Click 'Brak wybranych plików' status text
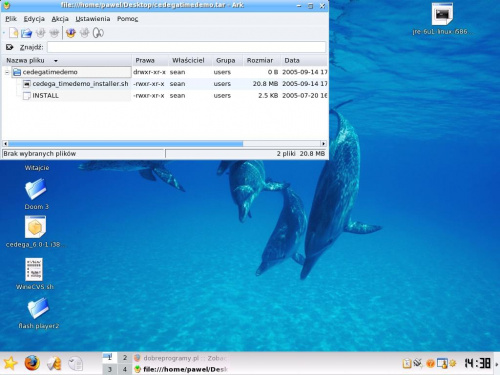 click(x=40, y=154)
